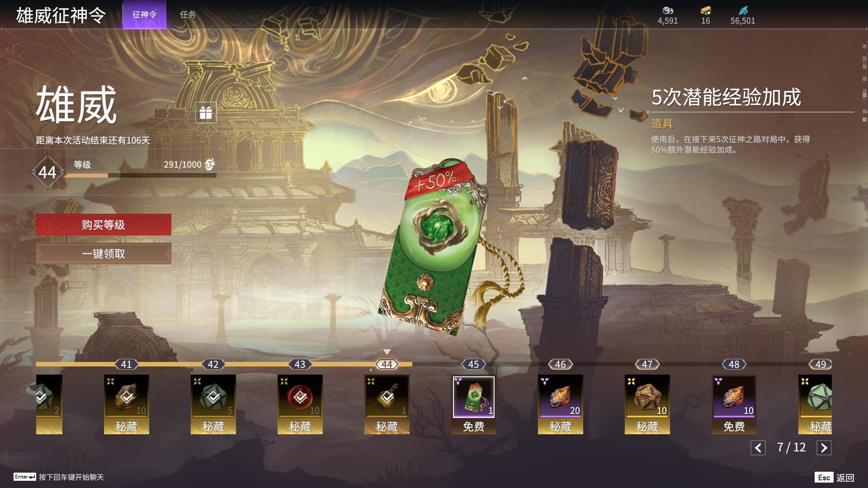Click the Esc 返回 back button
The image size is (868, 488).
(835, 478)
